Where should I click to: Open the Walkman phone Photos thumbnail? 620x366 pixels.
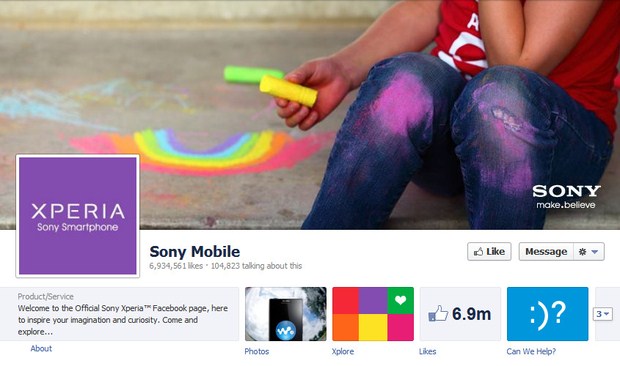pyautogui.click(x=285, y=314)
